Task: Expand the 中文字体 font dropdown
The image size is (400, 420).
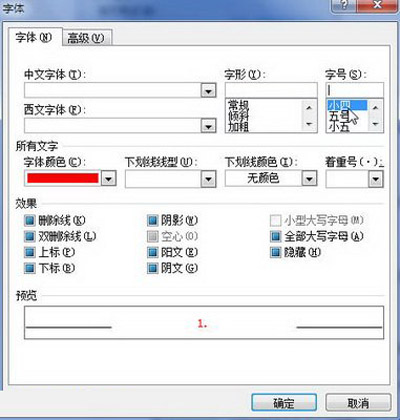Action: pos(209,90)
